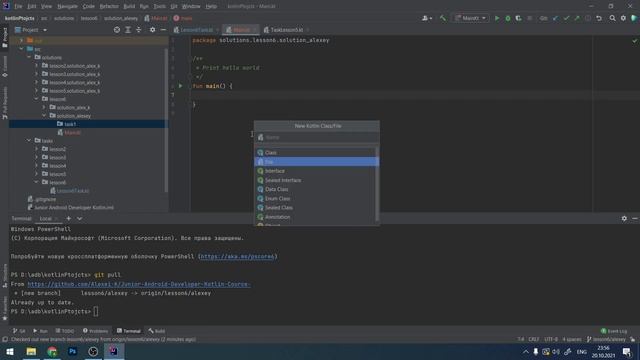Choose Class in New Kotlin Class/File popup
640x360 pixels.
(316, 153)
